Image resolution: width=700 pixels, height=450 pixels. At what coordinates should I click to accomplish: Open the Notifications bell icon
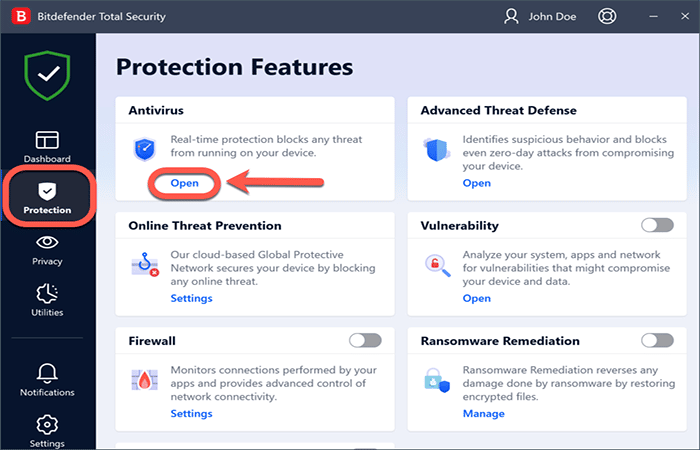point(47,379)
